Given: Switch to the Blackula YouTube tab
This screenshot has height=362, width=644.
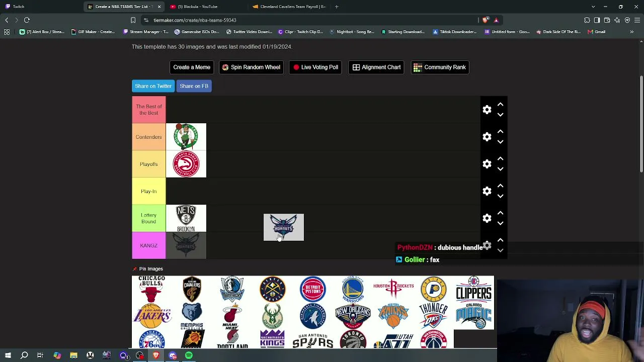Looking at the screenshot, I should [206, 7].
